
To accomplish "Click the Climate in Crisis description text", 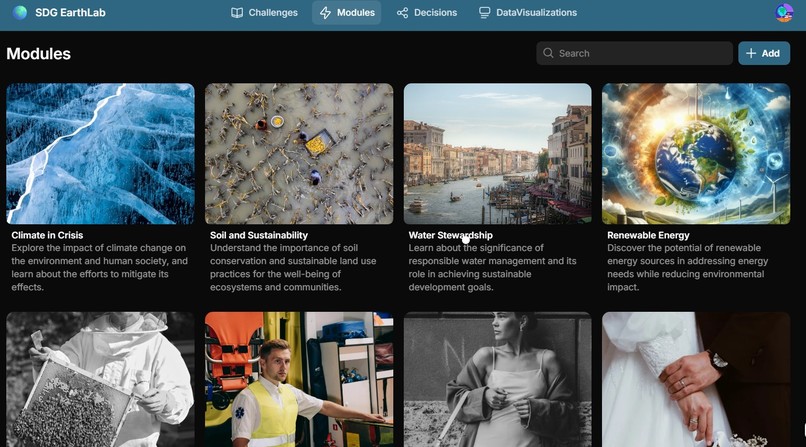I will [x=99, y=268].
